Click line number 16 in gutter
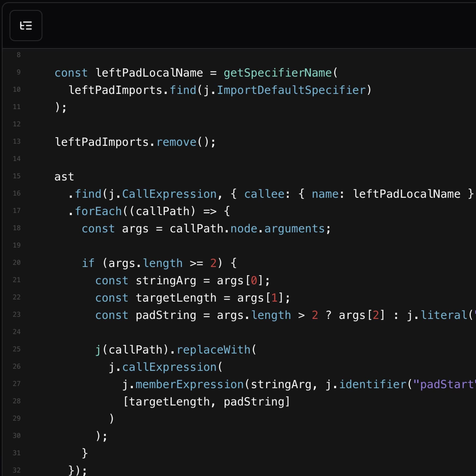Screen dimensions: 476x476 coord(17,193)
